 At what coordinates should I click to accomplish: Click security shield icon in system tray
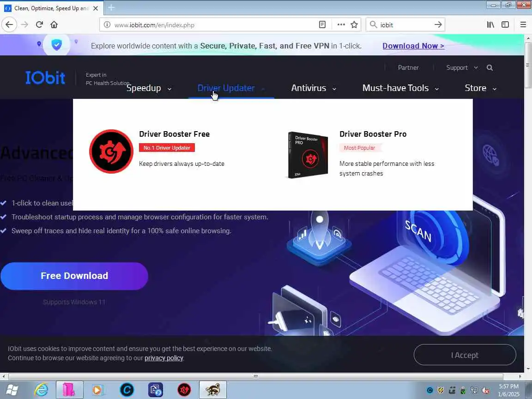tap(441, 391)
